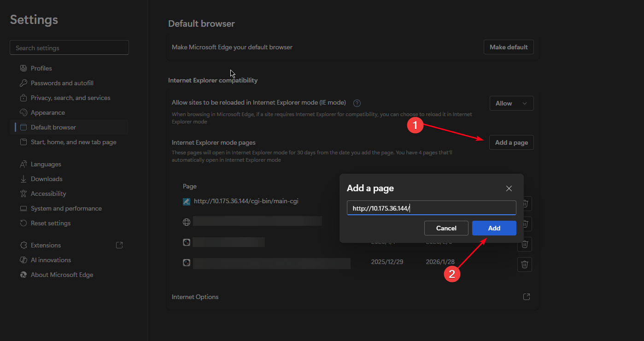644x341 pixels.
Task: Cancel the Add a page dialog
Action: [446, 228]
